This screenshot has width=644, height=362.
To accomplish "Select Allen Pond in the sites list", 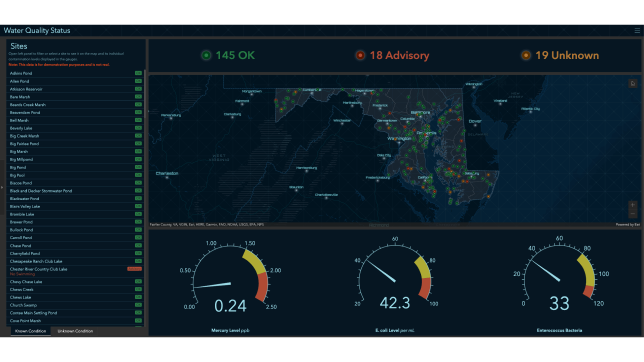I will coord(76,81).
